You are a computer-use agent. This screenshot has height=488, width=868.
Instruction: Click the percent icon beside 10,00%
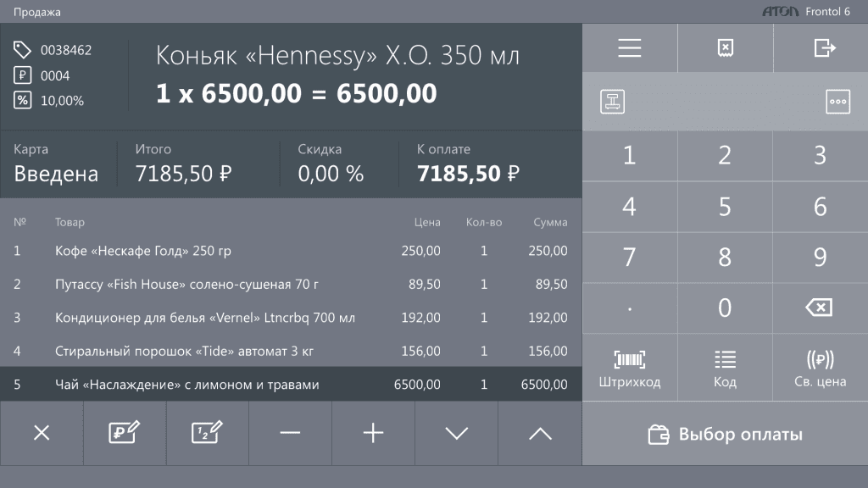click(x=22, y=100)
